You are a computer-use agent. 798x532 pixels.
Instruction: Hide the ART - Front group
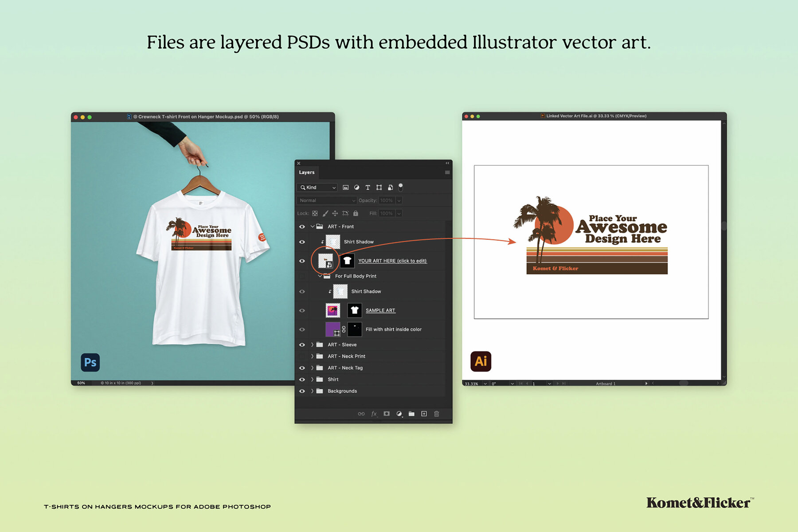tap(302, 227)
